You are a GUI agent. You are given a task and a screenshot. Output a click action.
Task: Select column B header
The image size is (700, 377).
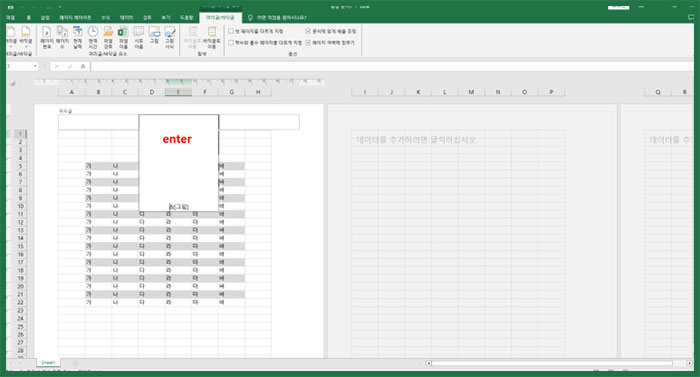pyautogui.click(x=98, y=92)
